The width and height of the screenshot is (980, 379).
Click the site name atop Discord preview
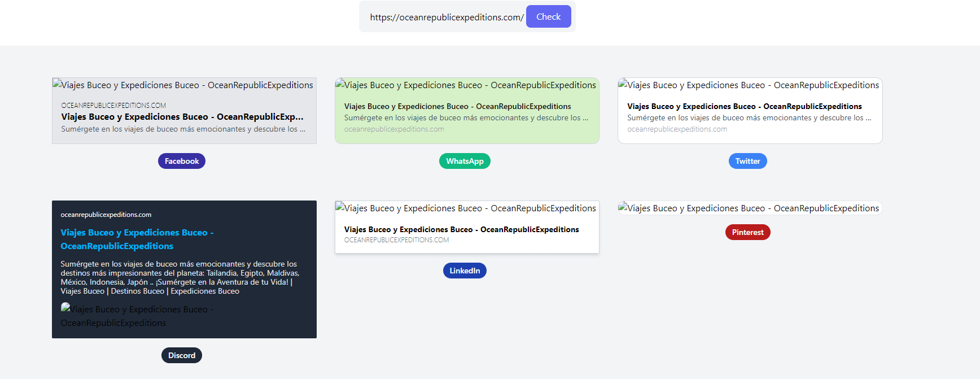coord(106,215)
